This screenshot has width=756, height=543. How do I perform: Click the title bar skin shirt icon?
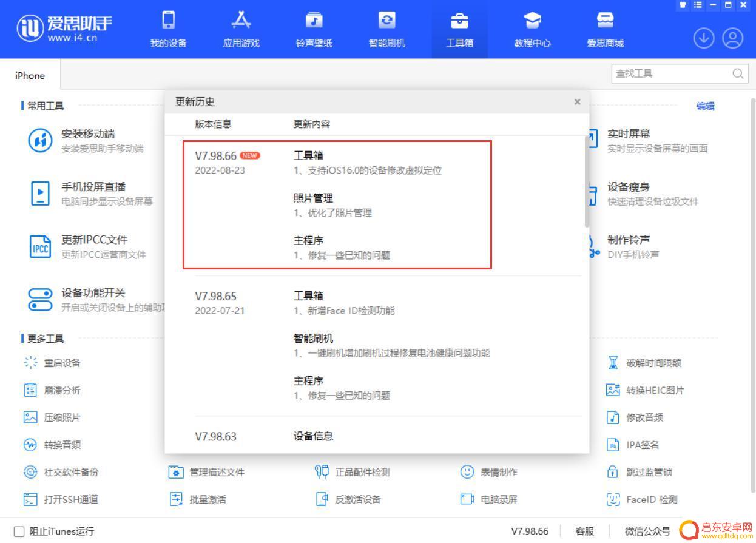683,5
